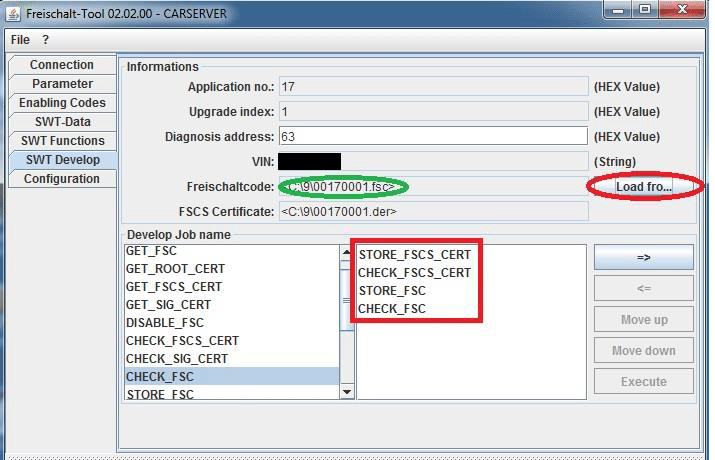Open the Configuration tab

[61, 179]
